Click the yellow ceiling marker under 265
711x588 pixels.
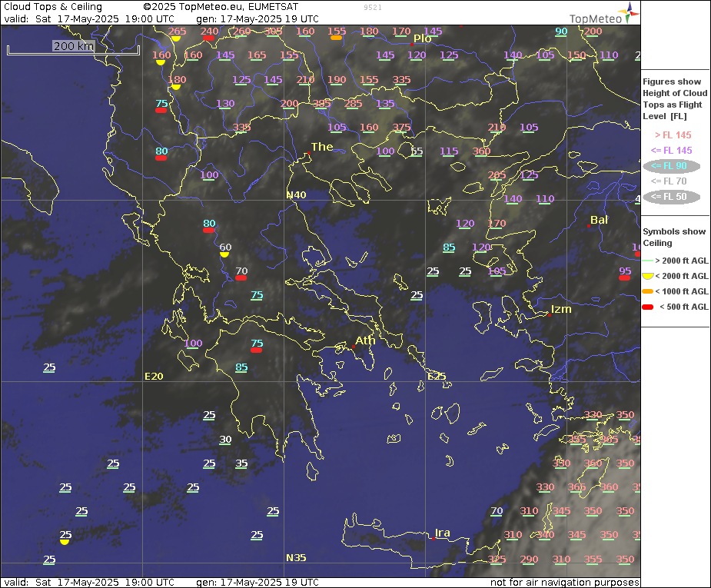(x=176, y=38)
